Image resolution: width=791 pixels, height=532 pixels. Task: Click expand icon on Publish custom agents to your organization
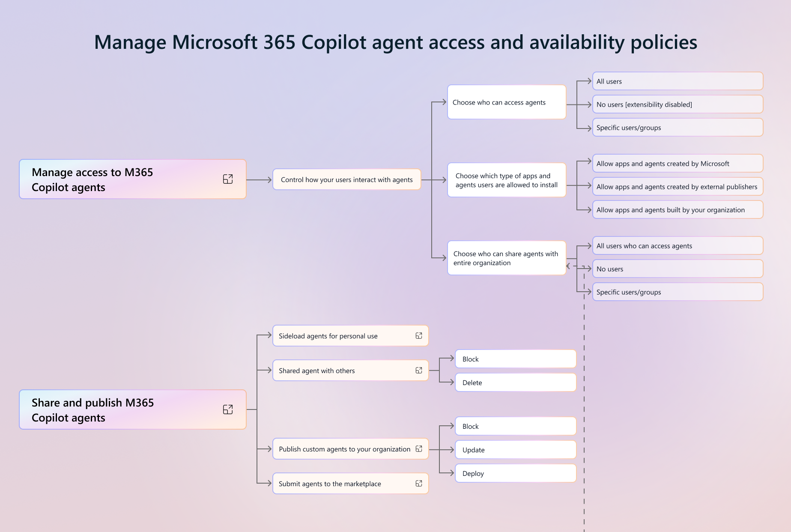419,449
